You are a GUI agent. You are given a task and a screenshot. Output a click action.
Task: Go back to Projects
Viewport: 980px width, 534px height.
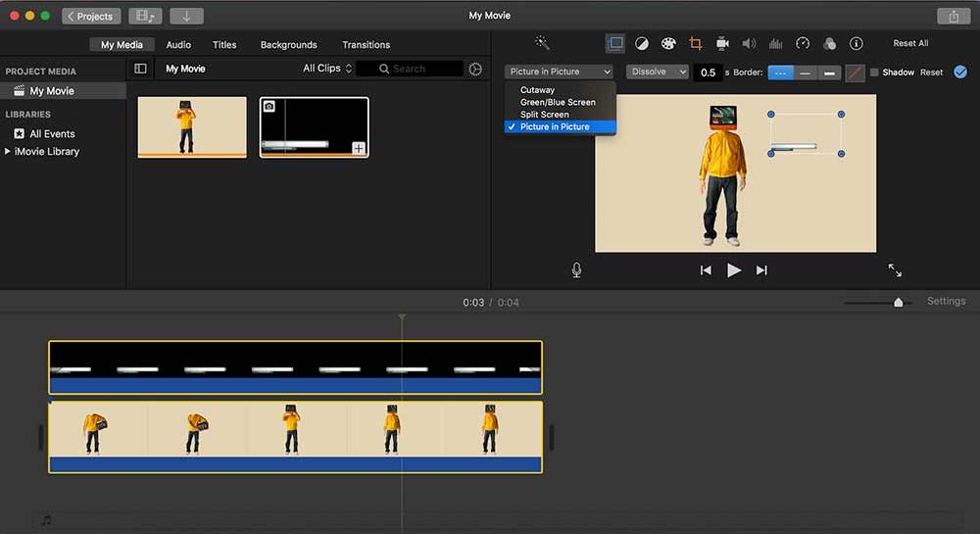point(91,17)
